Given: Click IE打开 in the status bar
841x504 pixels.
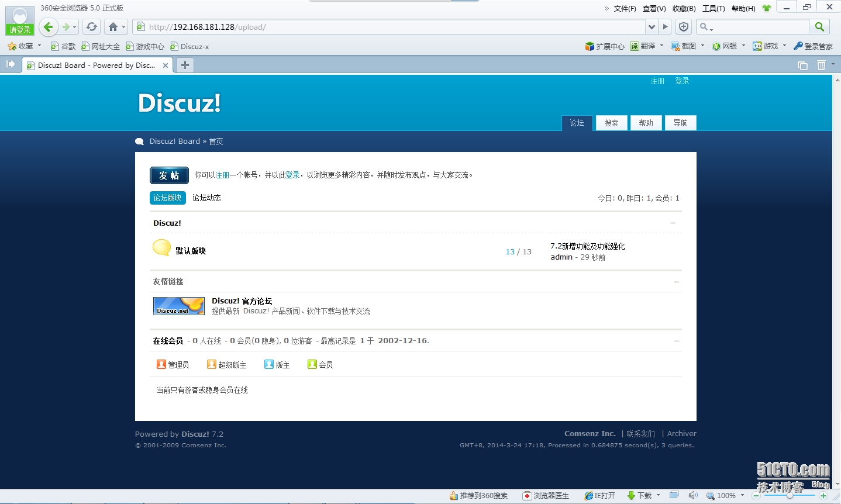Looking at the screenshot, I should (x=600, y=496).
